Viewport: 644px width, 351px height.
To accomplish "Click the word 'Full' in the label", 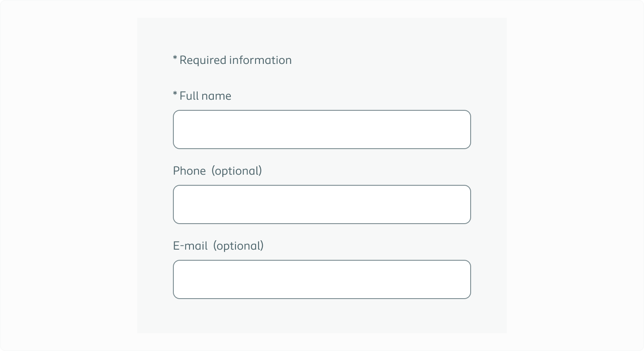I will pos(190,96).
